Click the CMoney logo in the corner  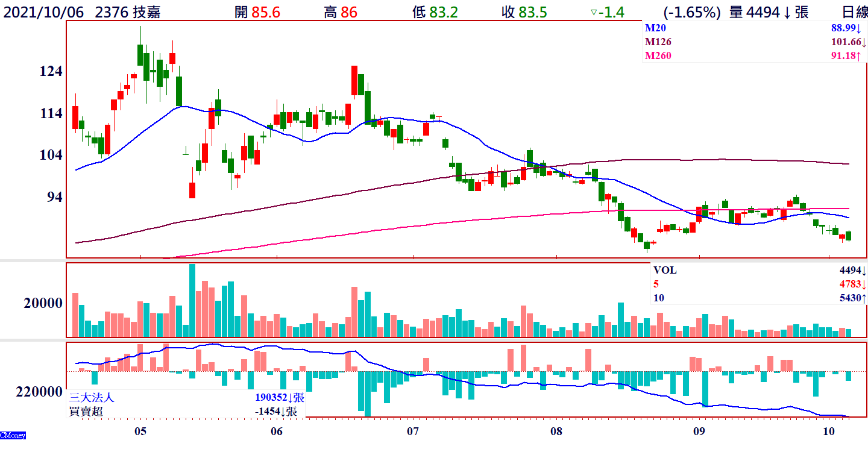[13, 435]
